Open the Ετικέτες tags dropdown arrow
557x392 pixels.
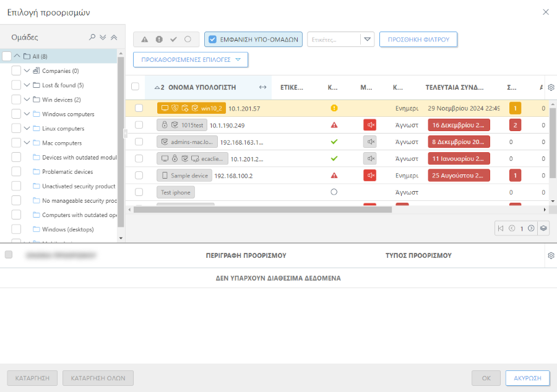(368, 40)
